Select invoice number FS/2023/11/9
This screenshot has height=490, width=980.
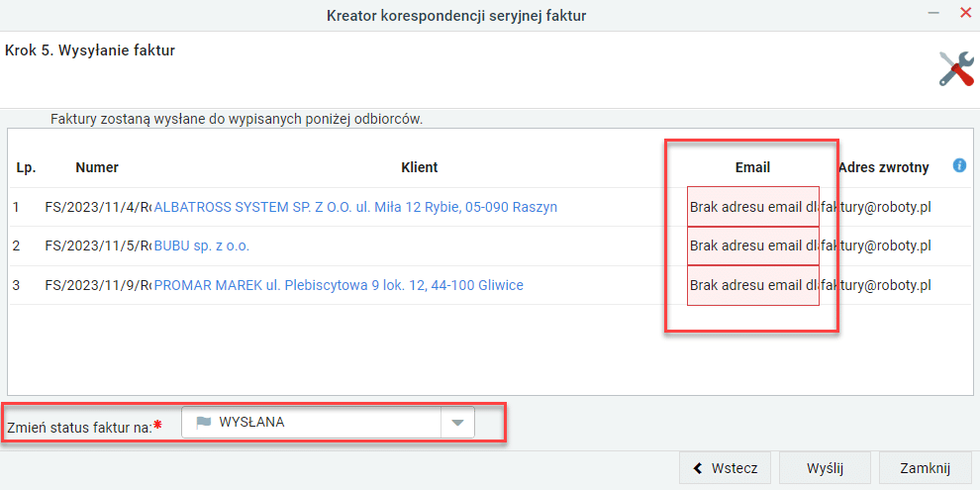point(98,286)
